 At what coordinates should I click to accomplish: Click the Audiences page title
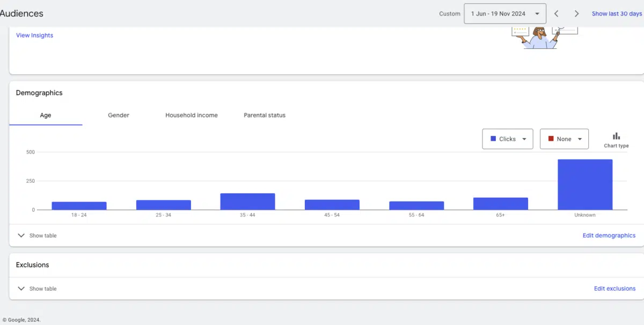pos(21,13)
